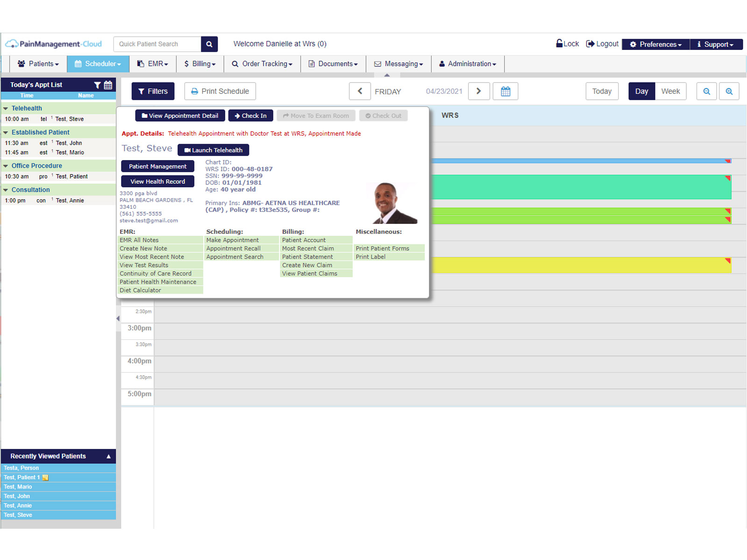Click the Today button
The image size is (747, 560).
602,91
